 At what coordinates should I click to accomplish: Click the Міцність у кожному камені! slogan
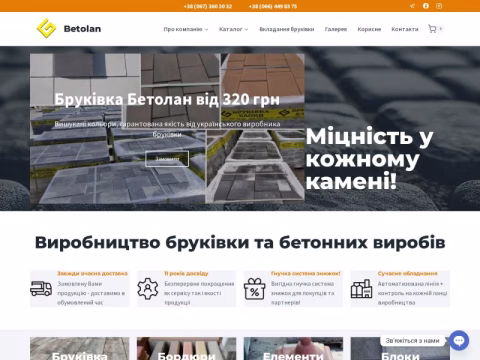pos(369,158)
